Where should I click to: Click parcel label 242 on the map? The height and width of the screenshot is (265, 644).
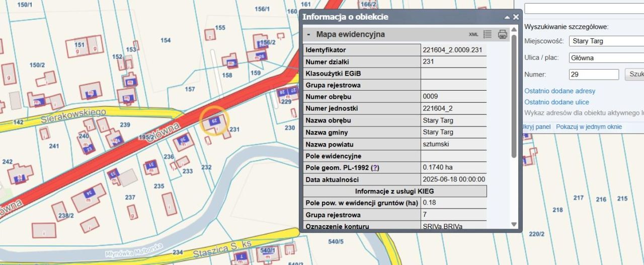[7, 162]
